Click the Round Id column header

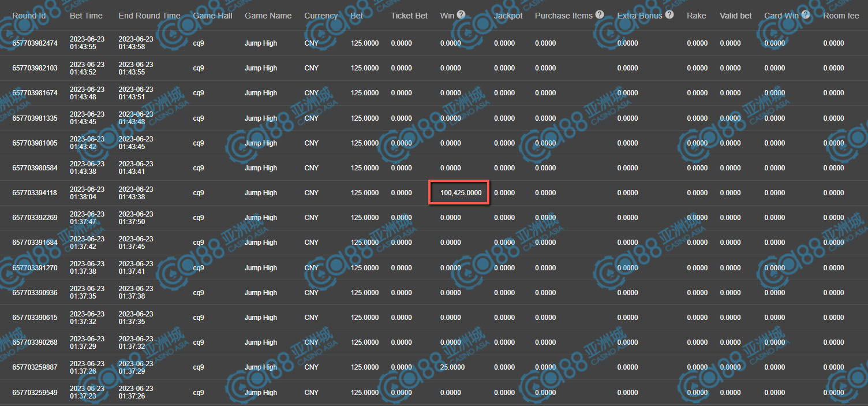coord(29,16)
